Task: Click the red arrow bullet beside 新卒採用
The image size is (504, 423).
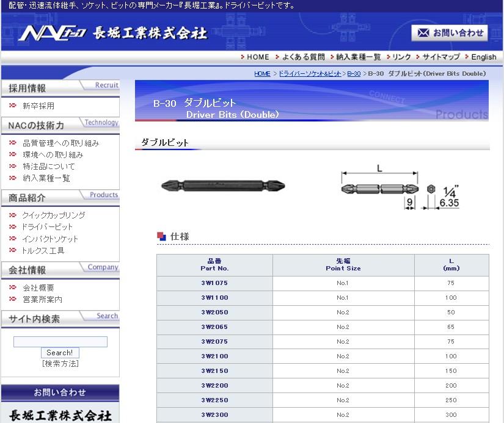Action: pyautogui.click(x=13, y=106)
